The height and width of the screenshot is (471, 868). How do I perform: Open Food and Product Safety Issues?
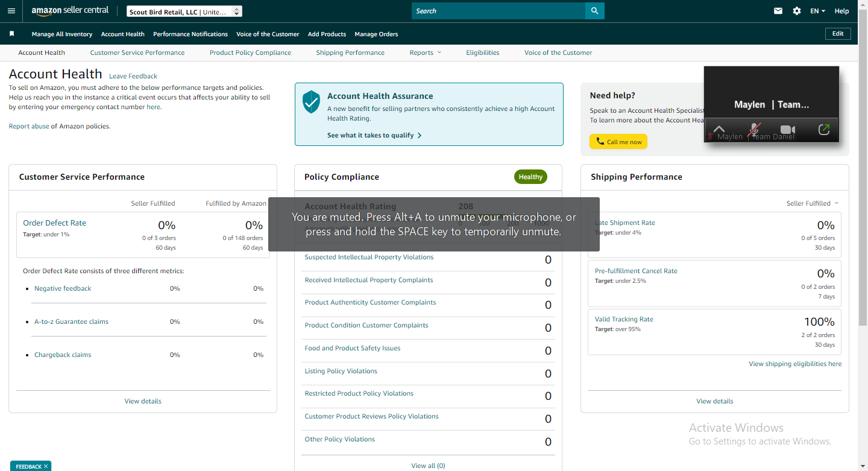point(353,348)
